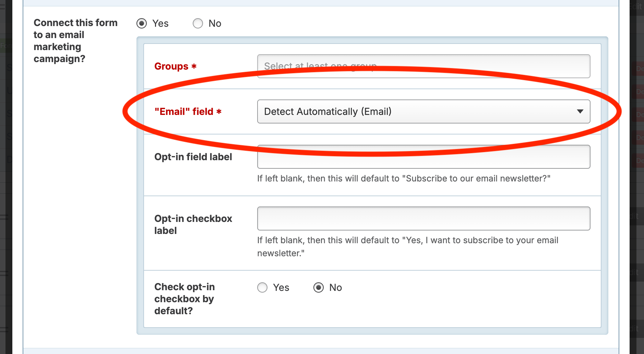Click the red asterisk next to Groups
This screenshot has height=354, width=644.
tap(194, 66)
